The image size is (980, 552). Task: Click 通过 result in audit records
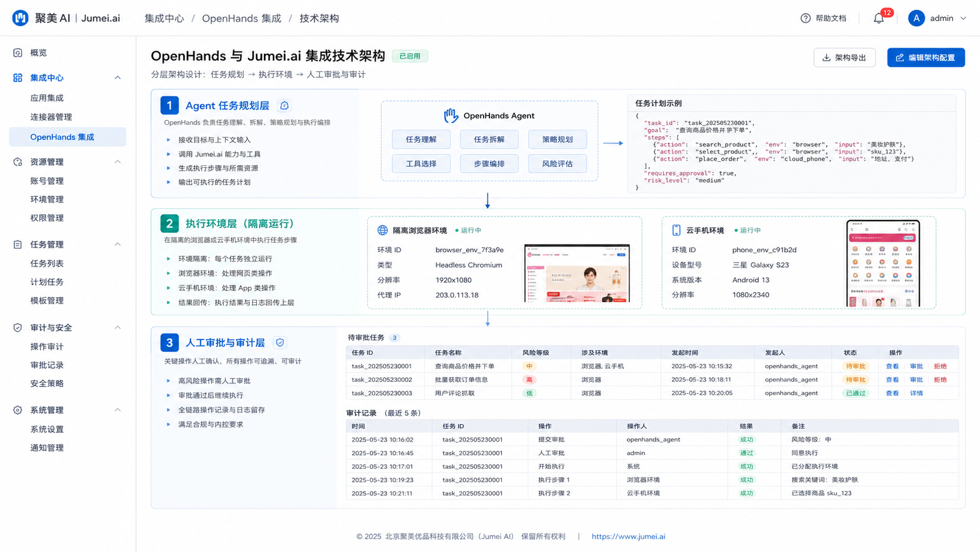(x=746, y=453)
